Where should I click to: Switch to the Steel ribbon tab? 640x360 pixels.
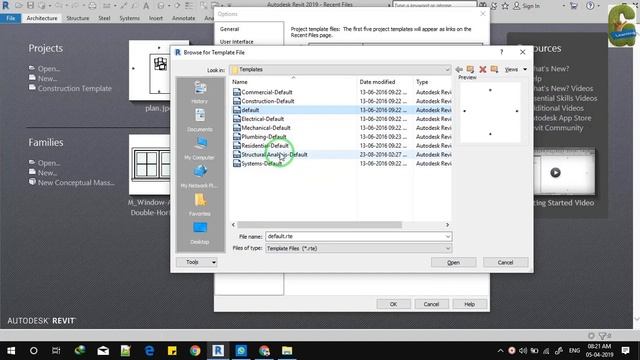104,18
